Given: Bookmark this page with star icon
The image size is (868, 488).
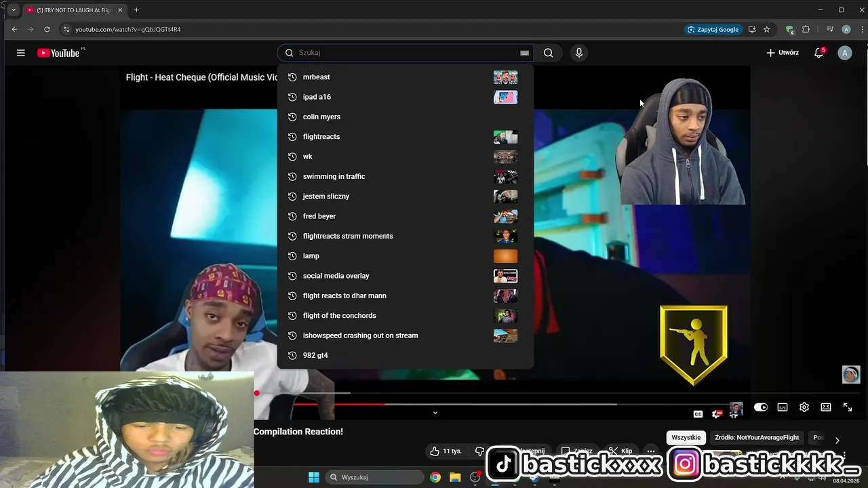Looking at the screenshot, I should pyautogui.click(x=766, y=29).
